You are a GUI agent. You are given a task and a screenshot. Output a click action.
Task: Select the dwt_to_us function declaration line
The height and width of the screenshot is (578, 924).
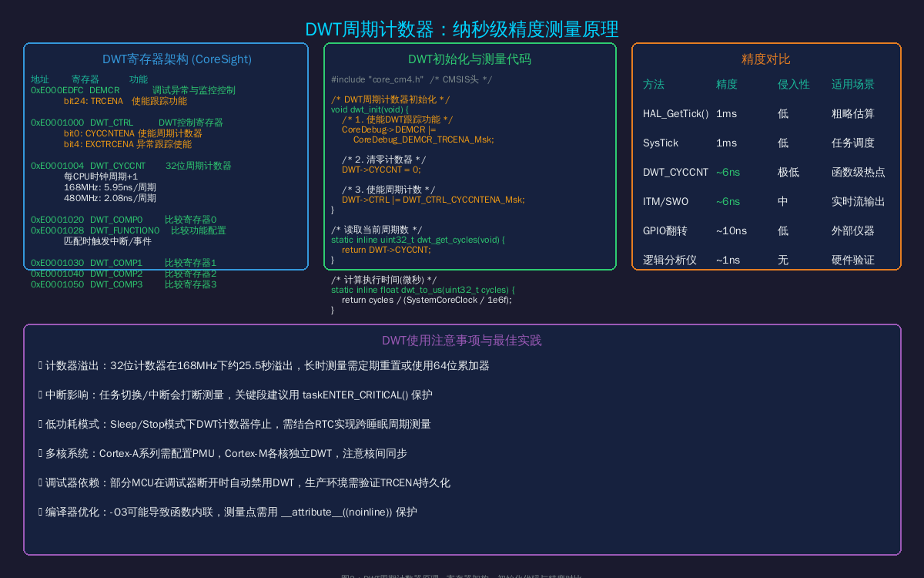pyautogui.click(x=423, y=290)
